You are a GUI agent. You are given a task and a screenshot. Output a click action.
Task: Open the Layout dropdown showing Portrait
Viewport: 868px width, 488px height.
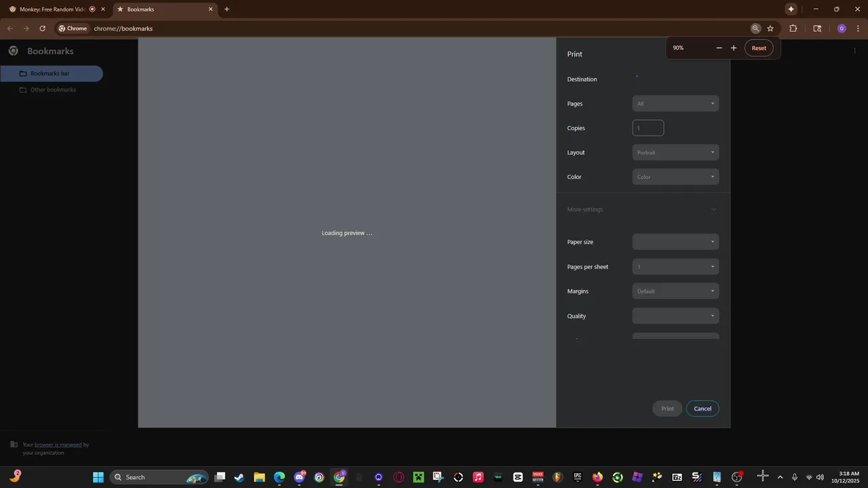675,152
